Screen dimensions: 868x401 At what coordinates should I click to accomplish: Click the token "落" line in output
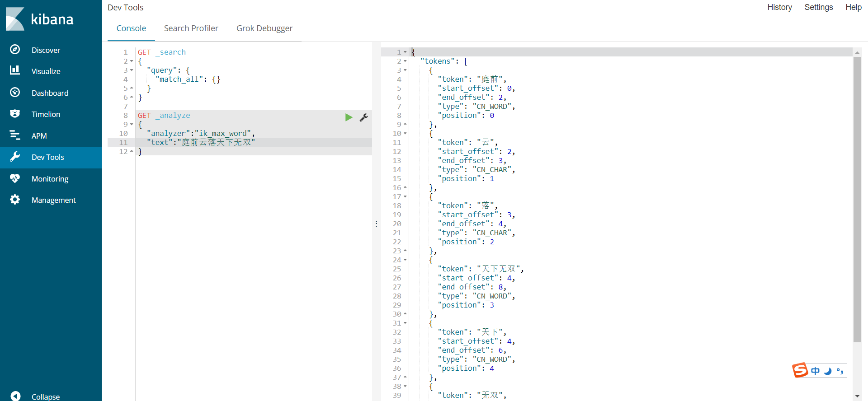pos(467,206)
